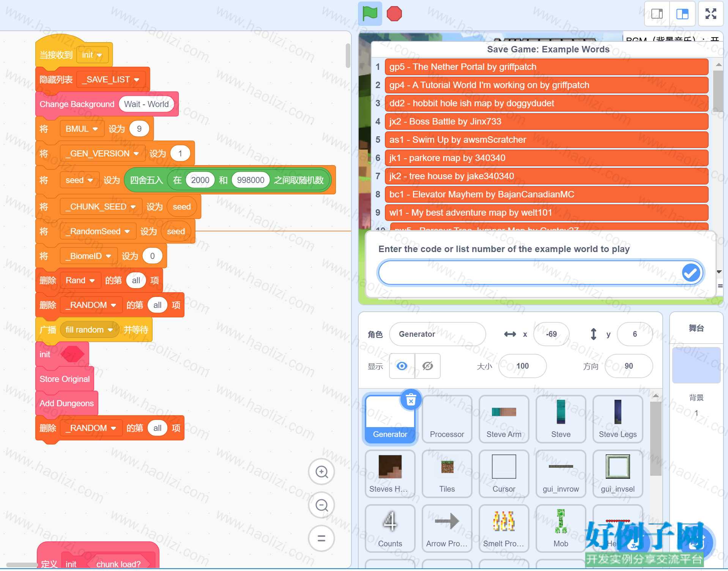Switch to large stage layout

tap(682, 14)
